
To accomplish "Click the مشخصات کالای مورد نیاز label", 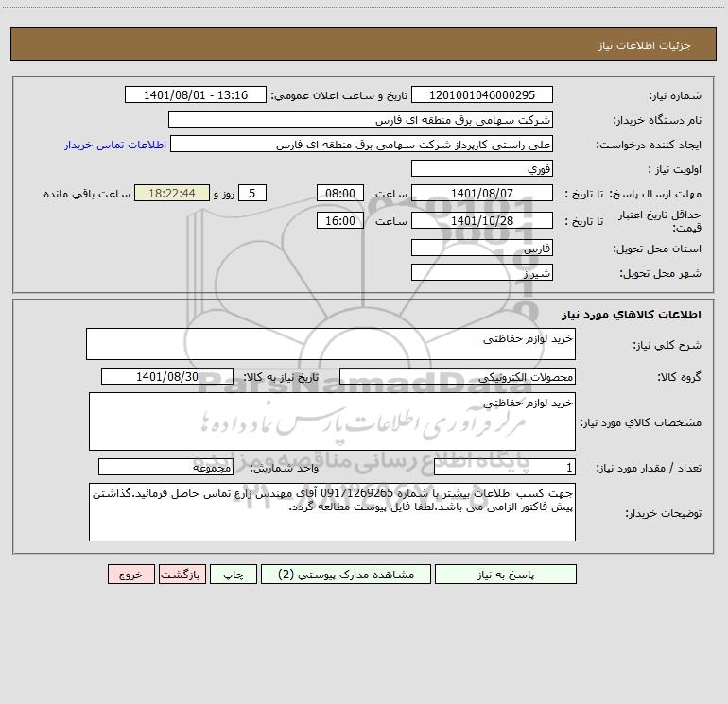I will coord(641,422).
